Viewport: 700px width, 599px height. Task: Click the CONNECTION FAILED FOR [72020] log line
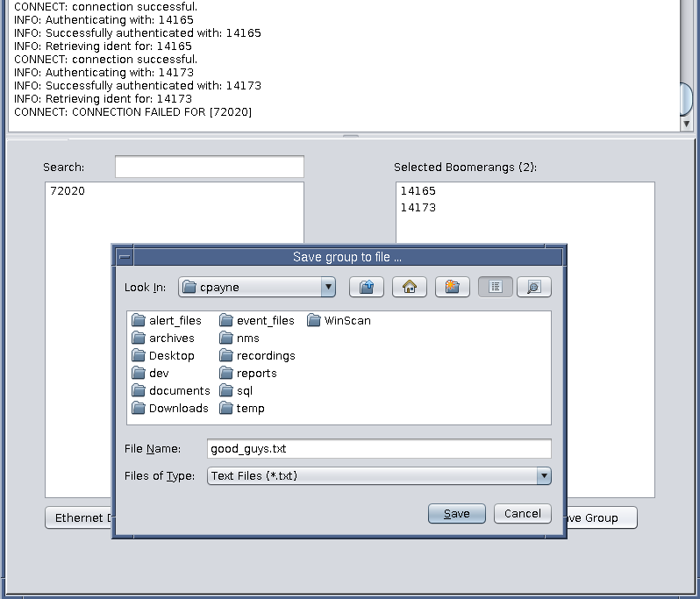tap(132, 111)
